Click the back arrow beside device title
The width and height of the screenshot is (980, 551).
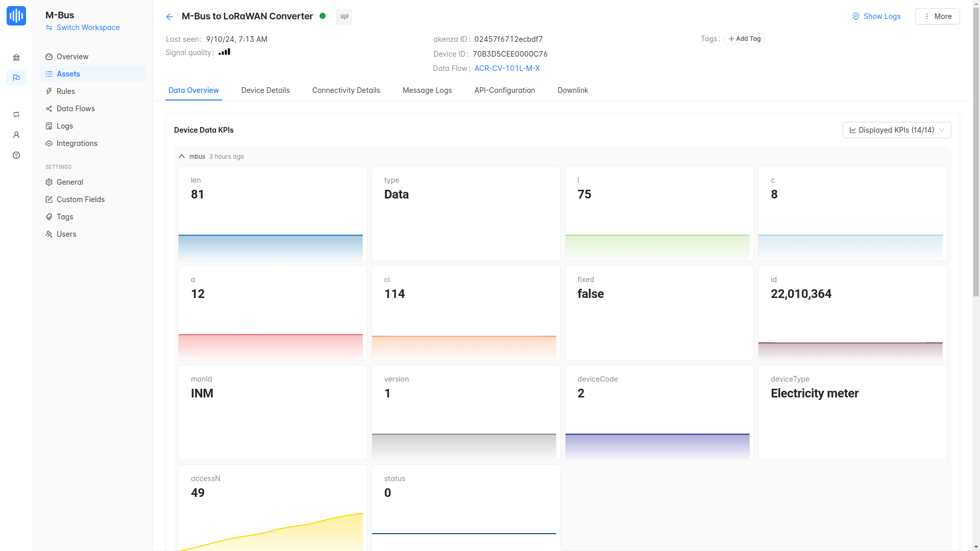pos(169,17)
